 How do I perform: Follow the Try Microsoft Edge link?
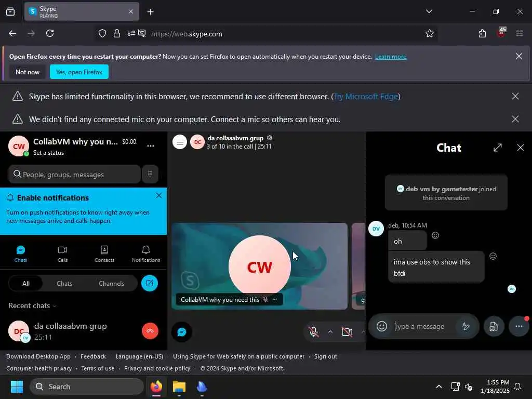[366, 97]
